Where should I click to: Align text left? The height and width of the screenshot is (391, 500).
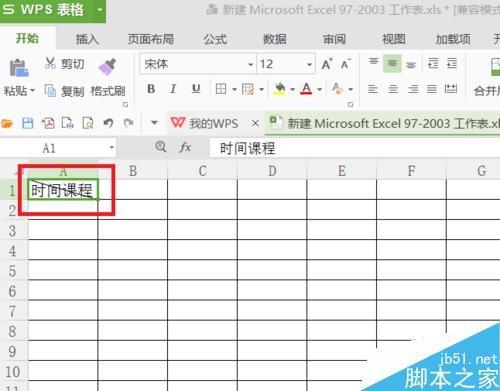click(x=373, y=89)
